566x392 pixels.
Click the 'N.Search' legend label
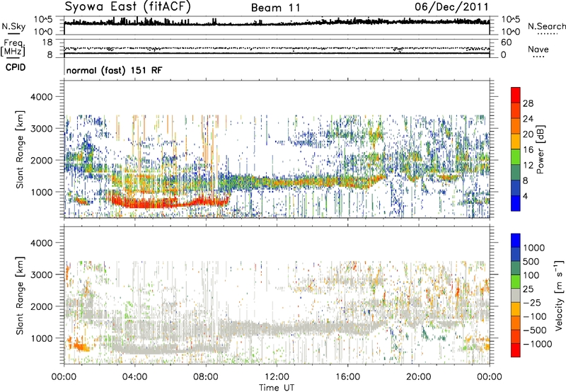[x=546, y=26]
